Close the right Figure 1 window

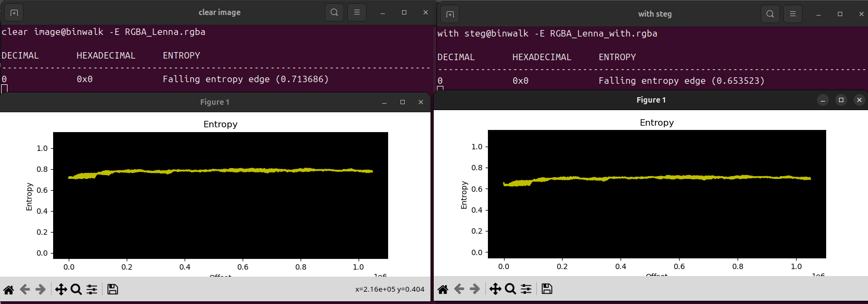tap(859, 100)
